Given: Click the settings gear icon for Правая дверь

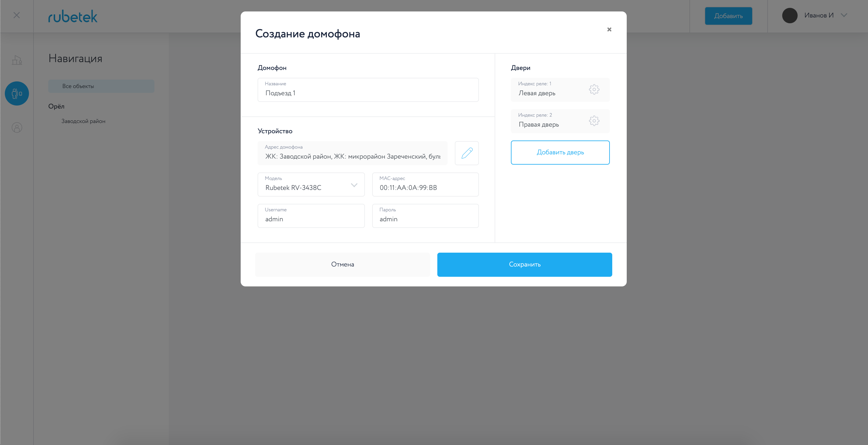Looking at the screenshot, I should click(594, 120).
